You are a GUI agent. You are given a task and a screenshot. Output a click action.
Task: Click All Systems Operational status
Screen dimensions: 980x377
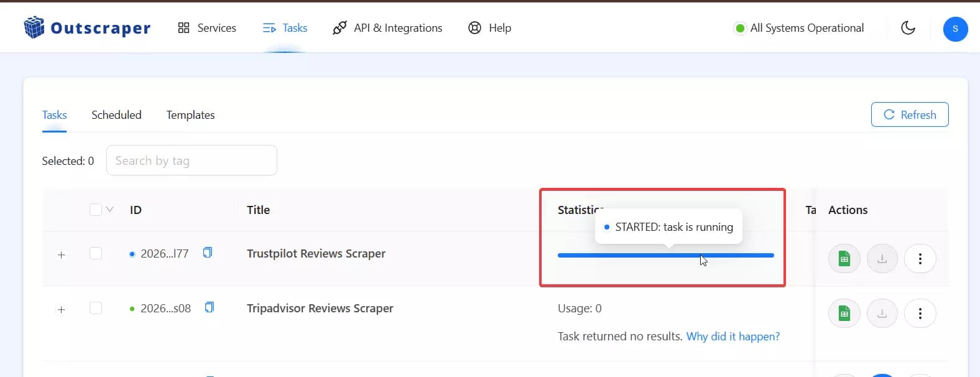pos(800,28)
